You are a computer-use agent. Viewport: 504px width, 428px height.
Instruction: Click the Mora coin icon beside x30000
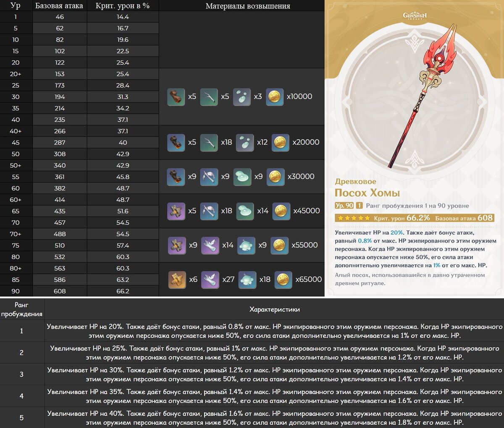point(276,177)
